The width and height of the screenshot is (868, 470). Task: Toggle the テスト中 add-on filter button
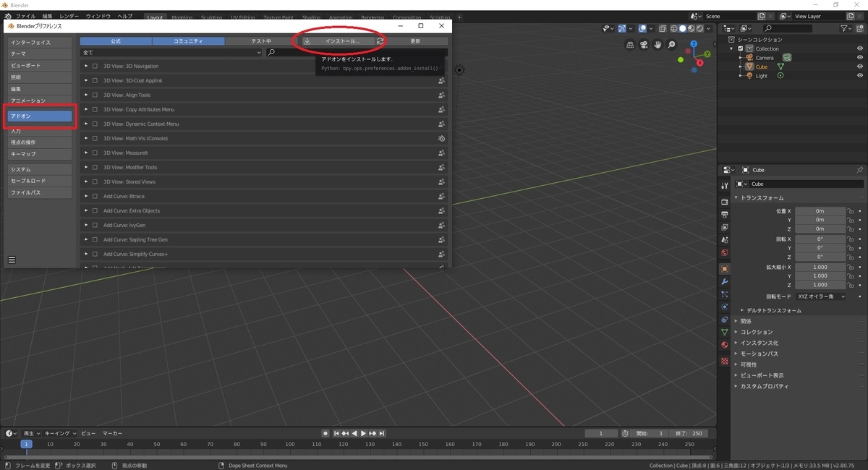point(260,41)
